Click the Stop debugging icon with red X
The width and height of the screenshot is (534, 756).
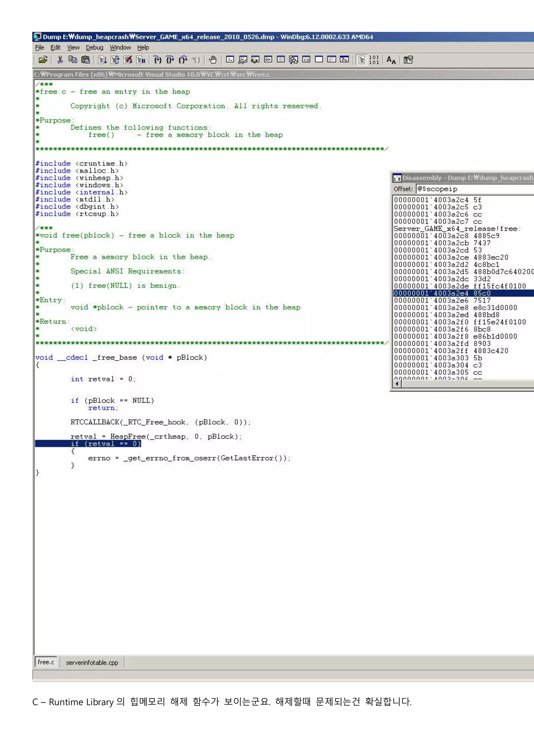128,59
